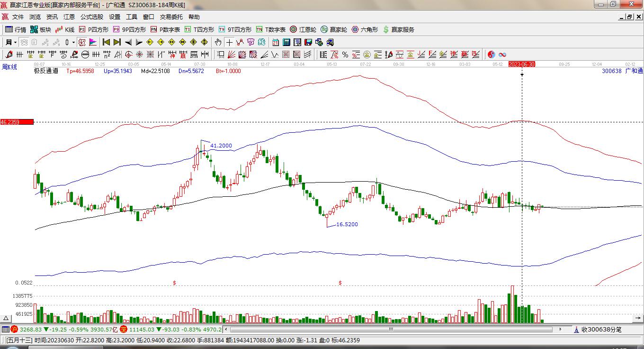Viewport: 644px width, 349px height.
Task: Click the 赢家服务 button
Action: (x=399, y=29)
